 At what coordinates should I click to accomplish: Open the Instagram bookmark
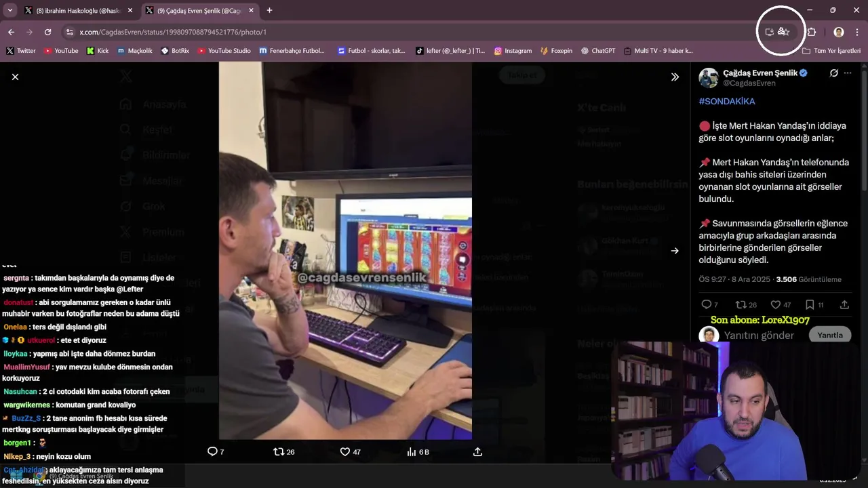click(x=513, y=51)
